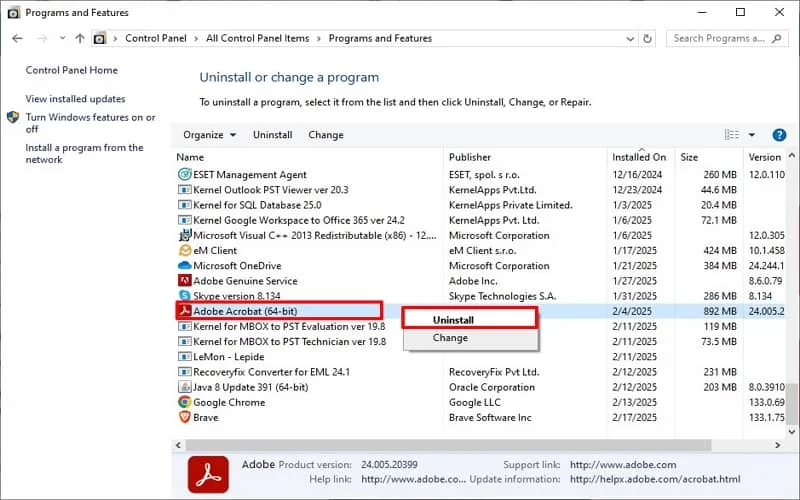
Task: Click the Kernel MBOX to PST Evaluation icon
Action: coord(184,326)
